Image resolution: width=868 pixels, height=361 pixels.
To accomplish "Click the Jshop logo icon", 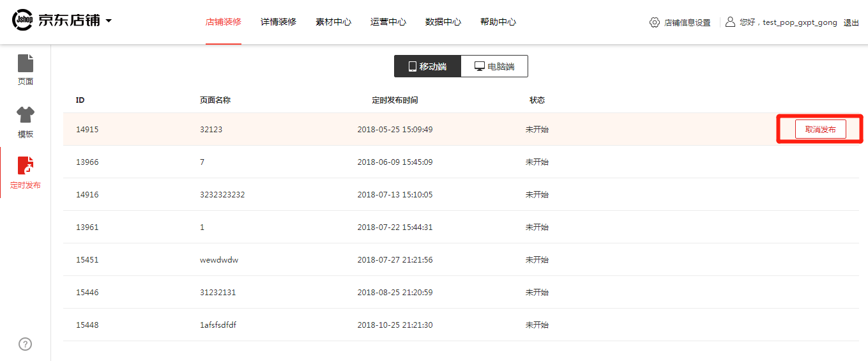I will [23, 20].
